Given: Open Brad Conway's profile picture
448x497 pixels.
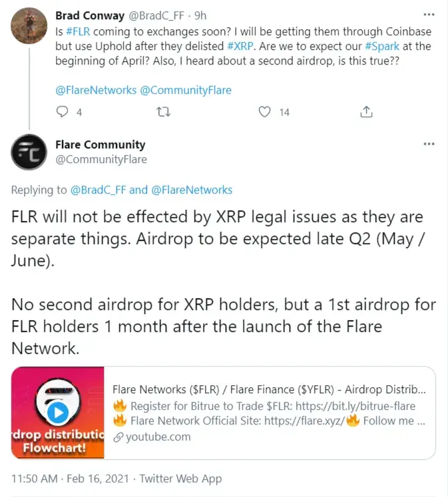Looking at the screenshot, I should 29,26.
